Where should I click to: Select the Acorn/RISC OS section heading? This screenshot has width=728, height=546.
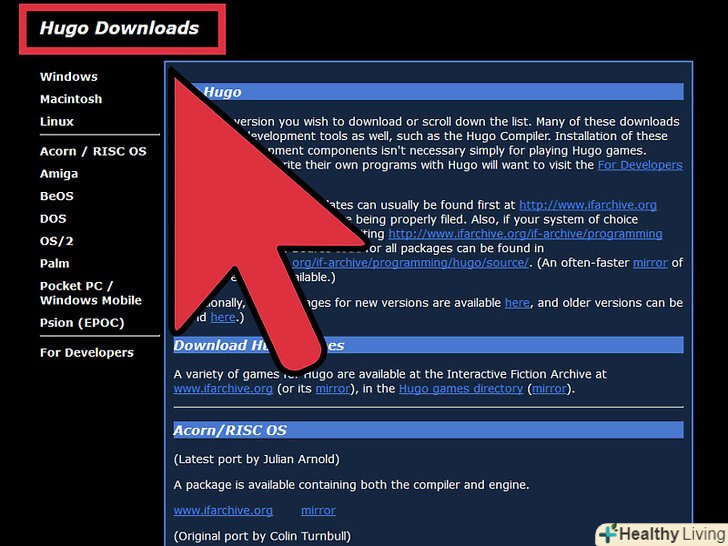[x=230, y=430]
